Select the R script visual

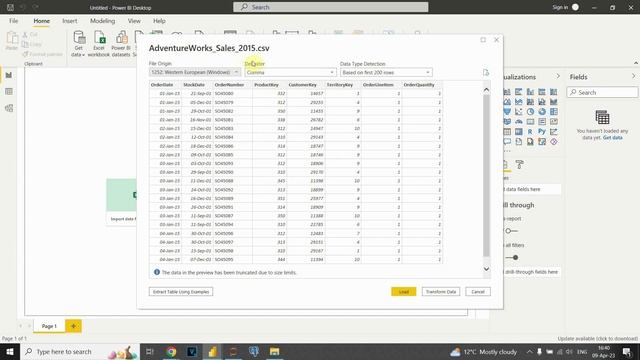point(530,131)
